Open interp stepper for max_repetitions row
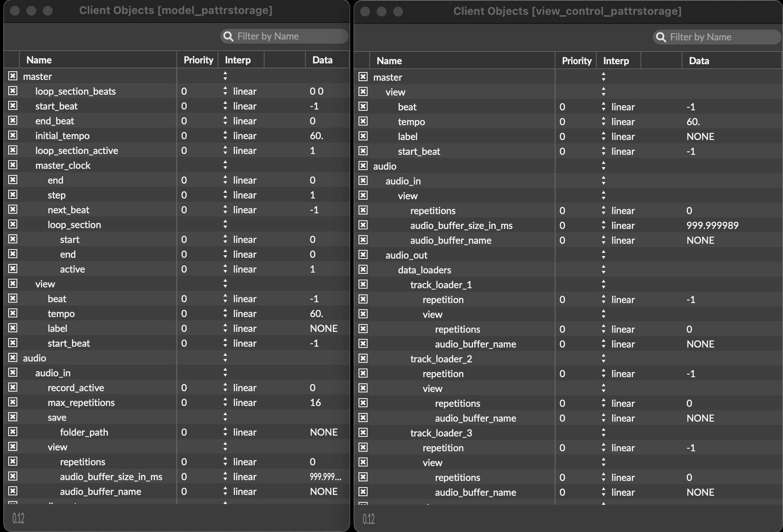 click(225, 402)
